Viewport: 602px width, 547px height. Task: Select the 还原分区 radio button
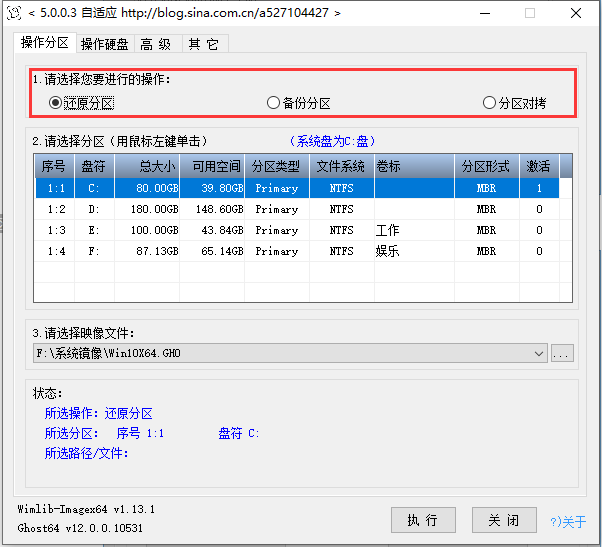point(56,103)
